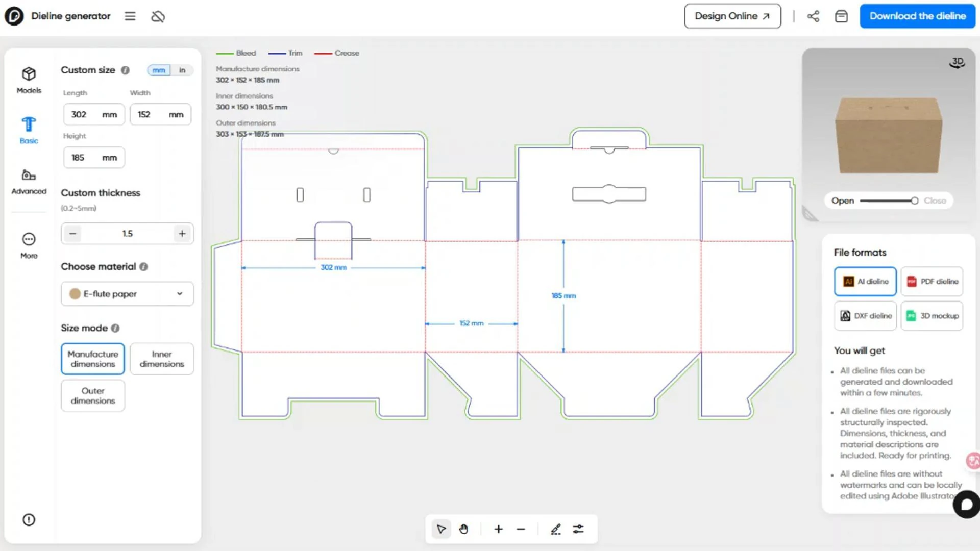Choose AI dieline file format
The image size is (980, 551).
click(865, 281)
